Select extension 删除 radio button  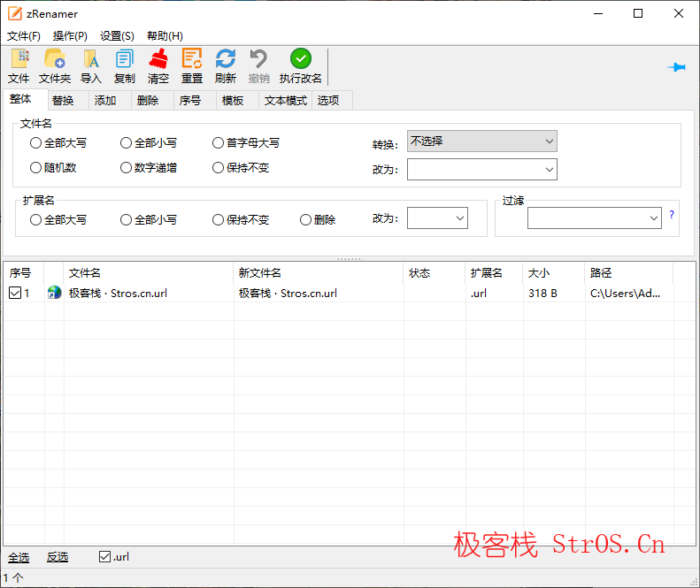point(305,220)
